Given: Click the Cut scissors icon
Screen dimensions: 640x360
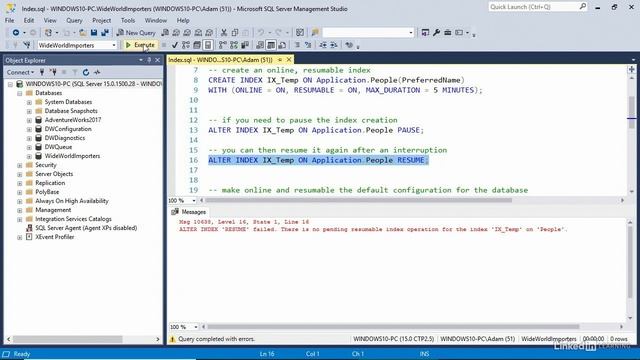Looking at the screenshot, I should (x=224, y=33).
